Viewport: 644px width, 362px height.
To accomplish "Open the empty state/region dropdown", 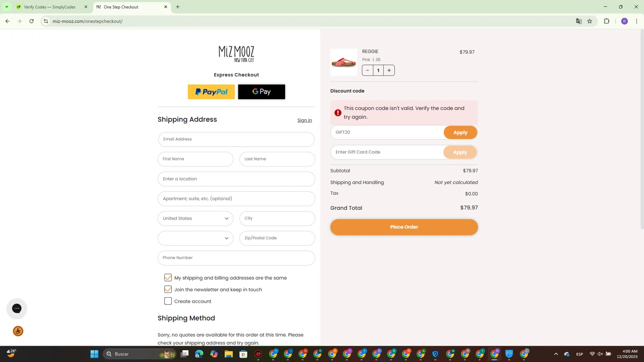I will (x=195, y=238).
